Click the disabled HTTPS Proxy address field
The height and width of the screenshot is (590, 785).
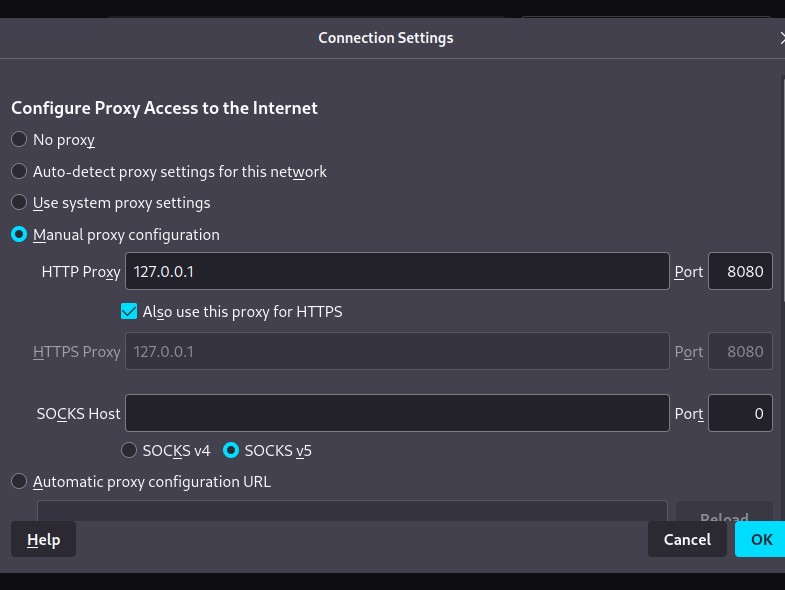pyautogui.click(x=397, y=352)
